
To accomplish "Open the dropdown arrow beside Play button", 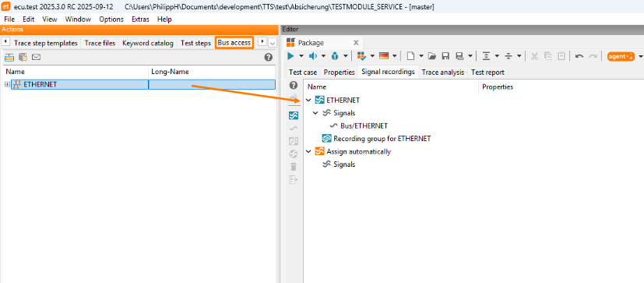I will point(301,56).
